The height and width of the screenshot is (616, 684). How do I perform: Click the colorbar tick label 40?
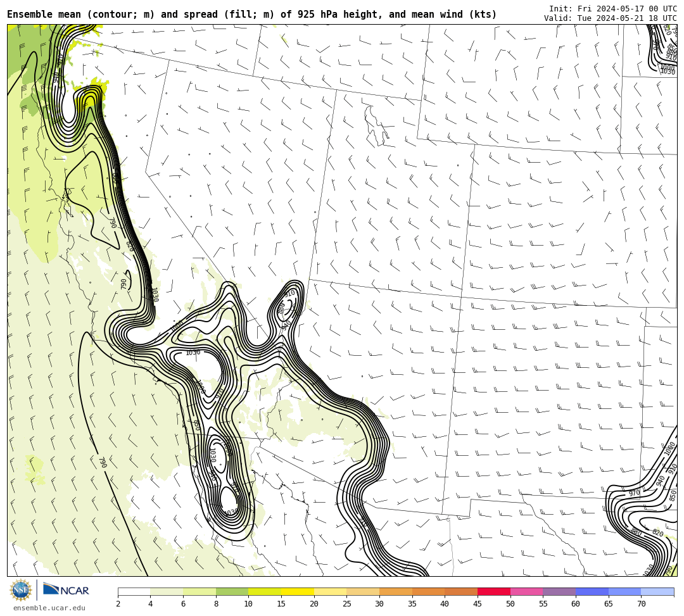445,604
